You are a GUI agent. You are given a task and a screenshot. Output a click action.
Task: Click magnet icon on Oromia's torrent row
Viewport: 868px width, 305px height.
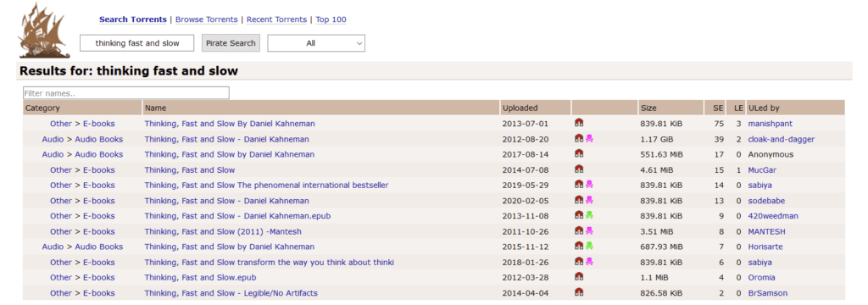coord(579,277)
